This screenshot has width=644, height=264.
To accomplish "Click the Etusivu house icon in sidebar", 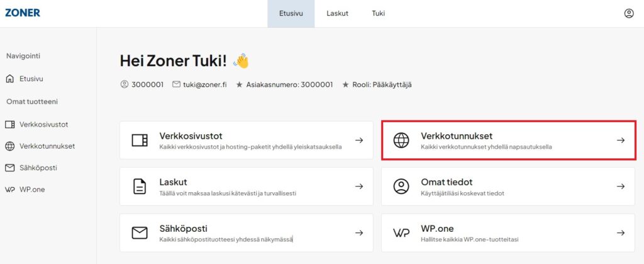I will [9, 79].
